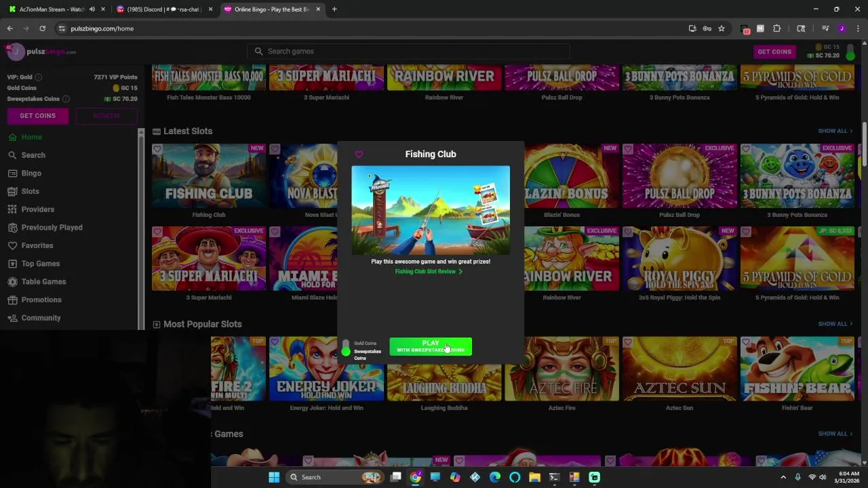Toggle the coin mode switch in the header
This screenshot has width=868, height=488.
[852, 52]
